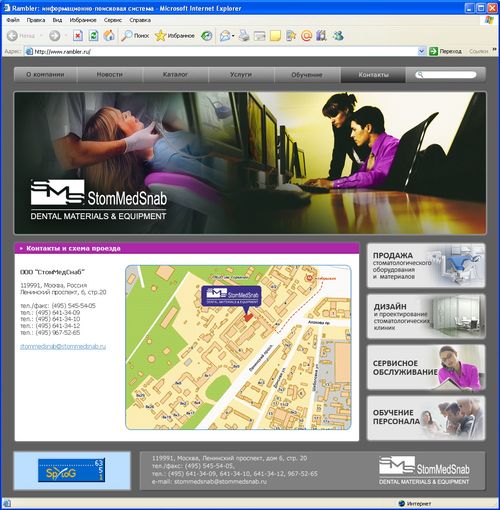
Task: Click the SpyLOG counter banner
Action: (x=71, y=470)
